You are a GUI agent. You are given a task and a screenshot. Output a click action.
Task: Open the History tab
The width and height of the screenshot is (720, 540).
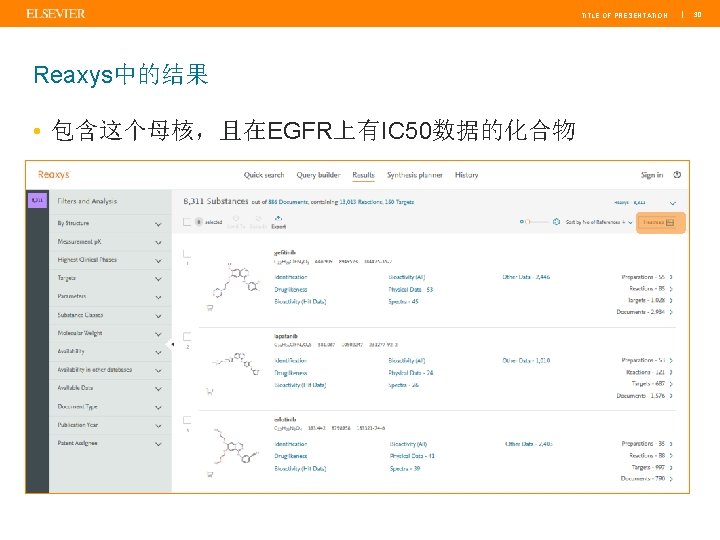coord(467,175)
